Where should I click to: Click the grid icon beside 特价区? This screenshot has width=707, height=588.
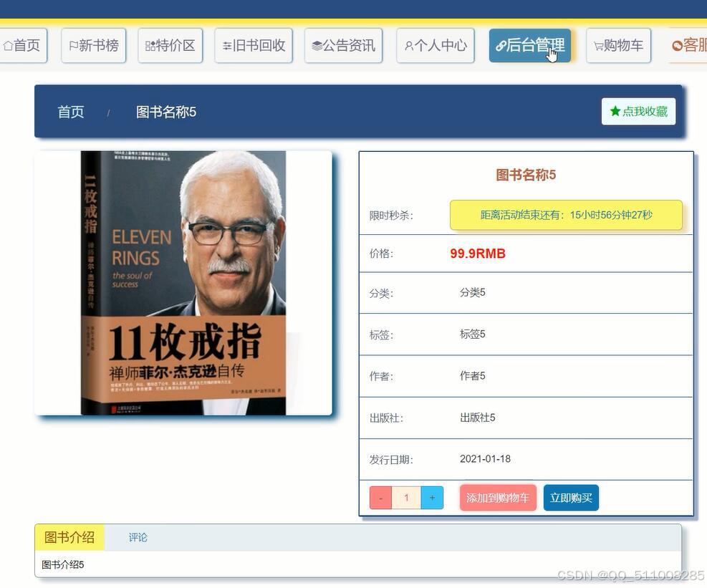tap(150, 46)
